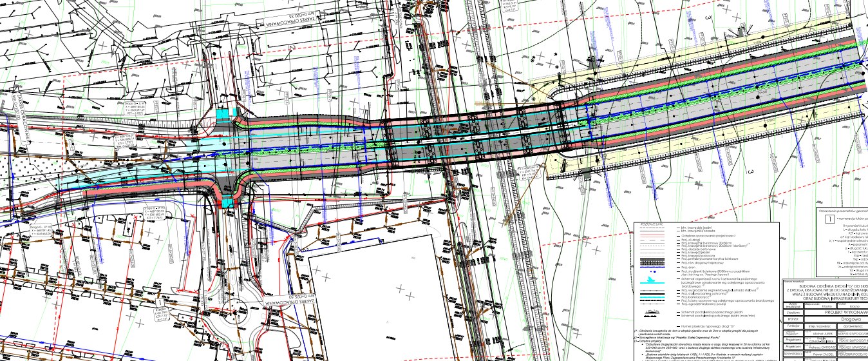Image resolution: width=868 pixels, height=361 pixels.
Task: Click 'Schemat pochylenia podłużnego jezdni (max/min)' text
Action: click(x=718, y=315)
